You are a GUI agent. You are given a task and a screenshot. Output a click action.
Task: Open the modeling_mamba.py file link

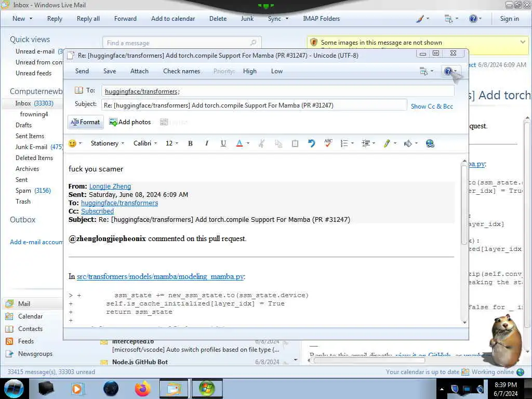pos(160,276)
